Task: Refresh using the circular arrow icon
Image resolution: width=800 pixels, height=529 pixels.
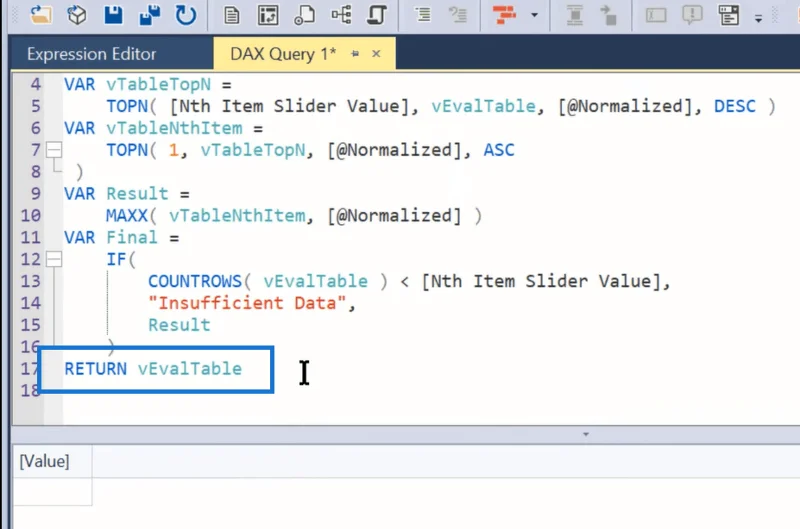Action: (186, 15)
